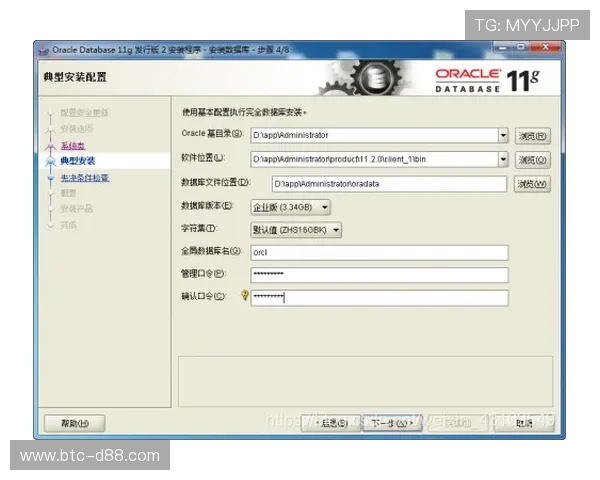Select the 典型安装 step in sidebar
Screen dimensions: 600x480
pyautogui.click(x=78, y=161)
